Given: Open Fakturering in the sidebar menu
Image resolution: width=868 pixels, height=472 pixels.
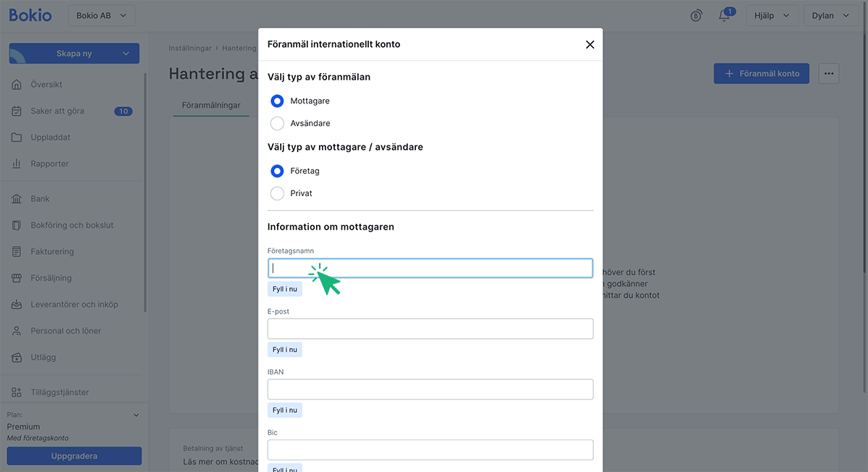Looking at the screenshot, I should [52, 252].
